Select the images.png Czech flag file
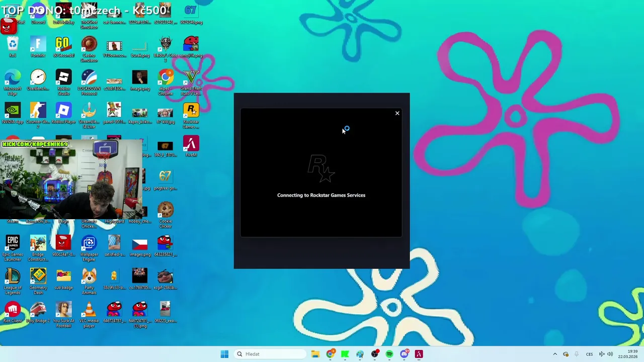 pyautogui.click(x=140, y=246)
